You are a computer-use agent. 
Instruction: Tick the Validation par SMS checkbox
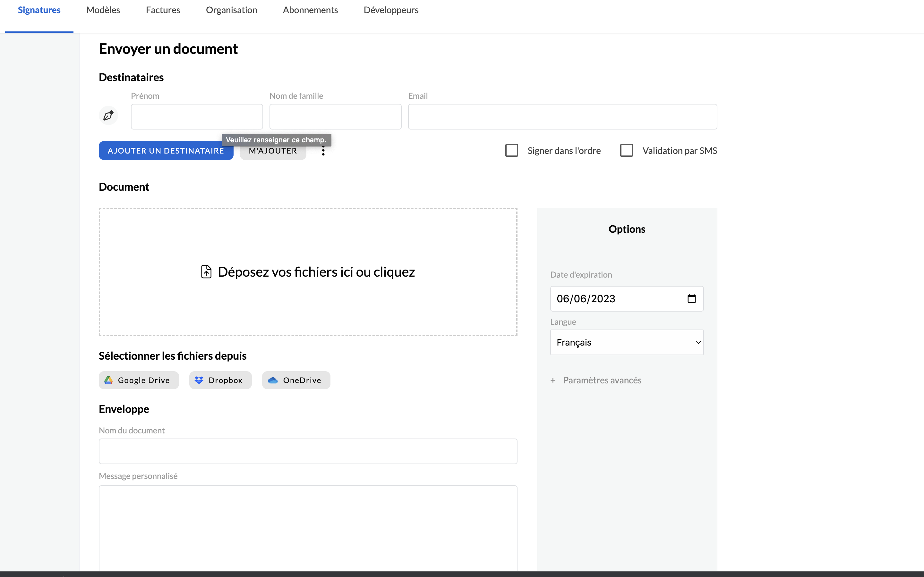(x=627, y=150)
